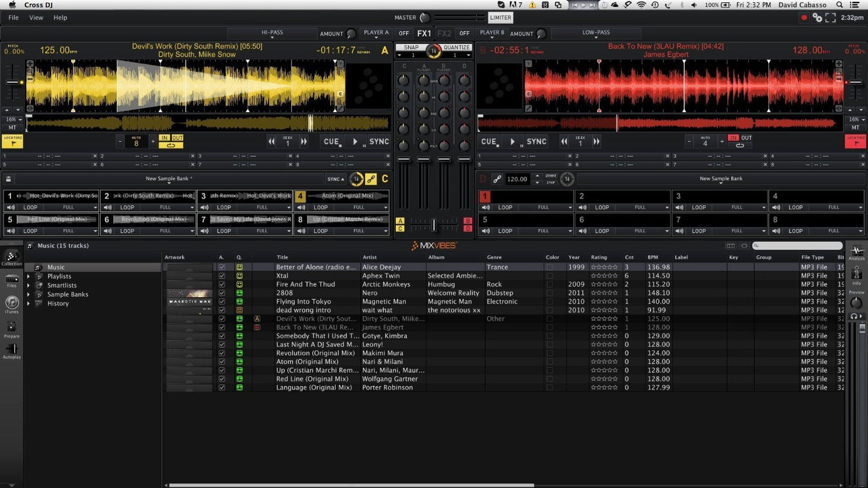The height and width of the screenshot is (488, 868).
Task: Toggle checkbox for Xtal row
Action: (x=222, y=276)
